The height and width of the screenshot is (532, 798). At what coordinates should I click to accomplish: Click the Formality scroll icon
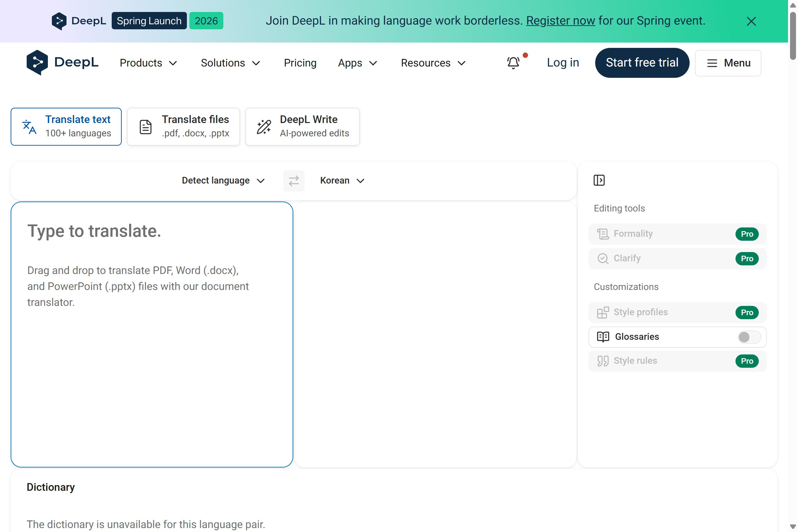coord(602,234)
